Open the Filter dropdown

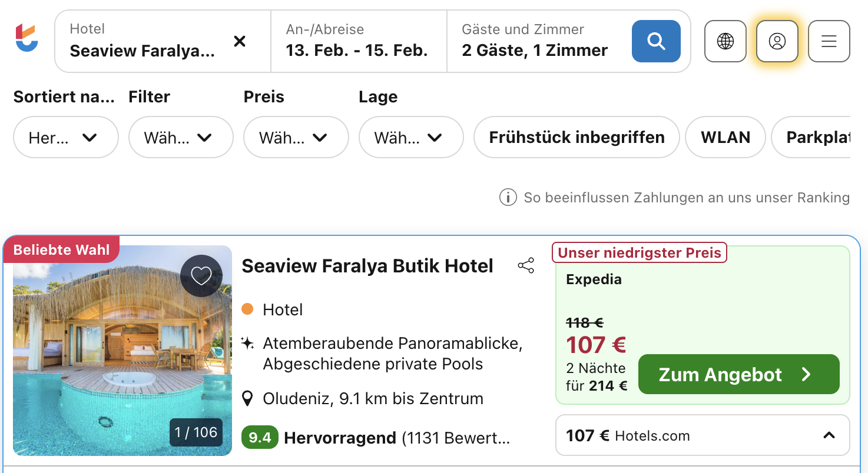[x=181, y=138]
